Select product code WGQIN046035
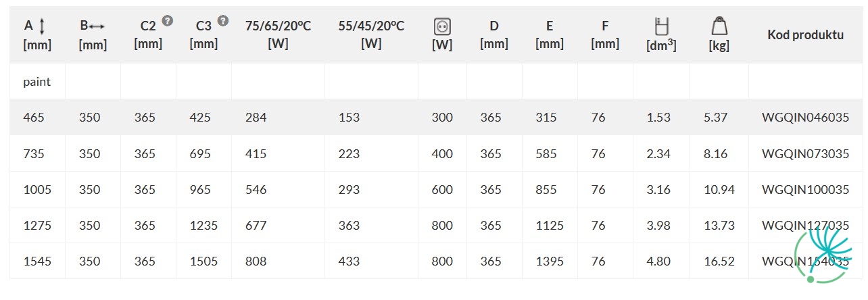The width and height of the screenshot is (868, 300). pos(805,117)
